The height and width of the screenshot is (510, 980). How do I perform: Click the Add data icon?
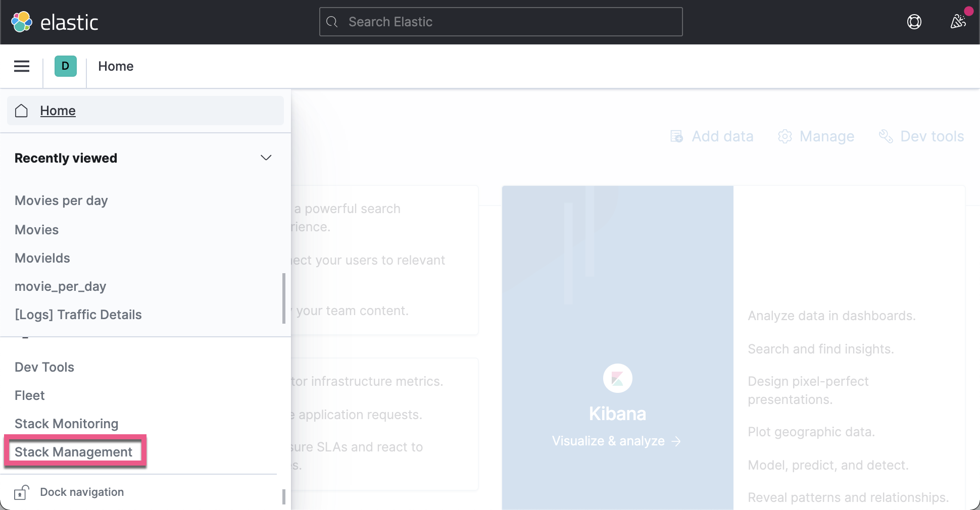pos(676,136)
